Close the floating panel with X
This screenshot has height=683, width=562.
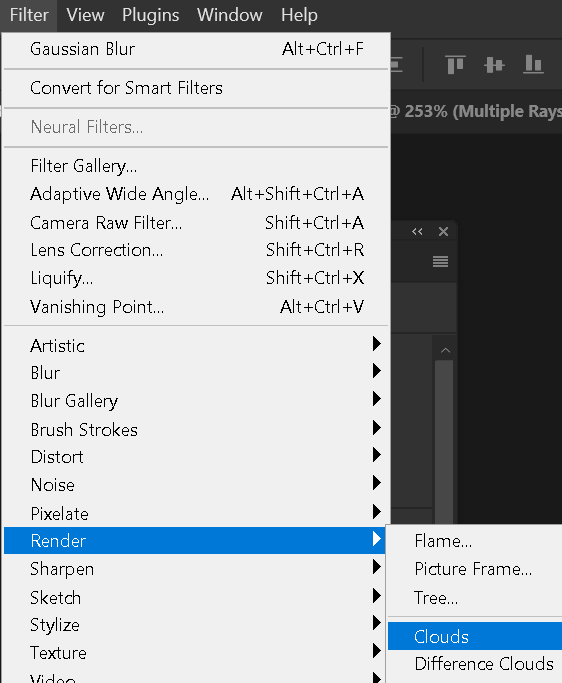coord(444,231)
